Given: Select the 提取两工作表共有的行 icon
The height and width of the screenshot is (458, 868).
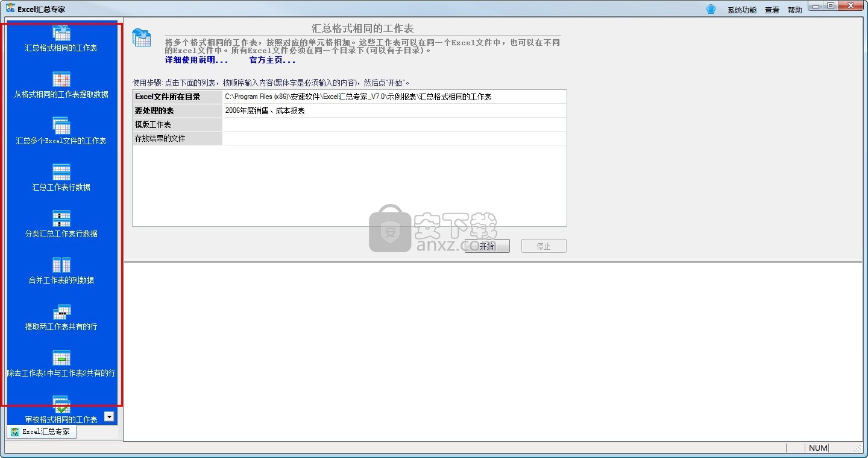Looking at the screenshot, I should pyautogui.click(x=61, y=311).
